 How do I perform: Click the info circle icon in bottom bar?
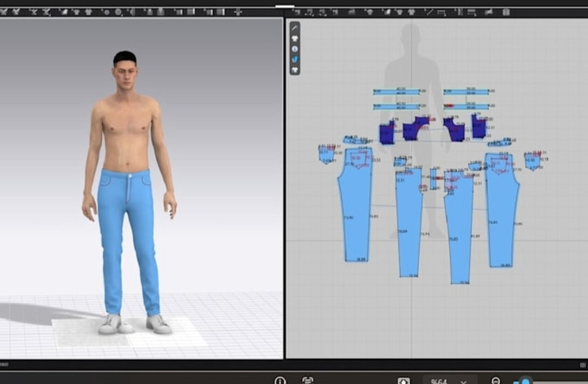pyautogui.click(x=280, y=380)
